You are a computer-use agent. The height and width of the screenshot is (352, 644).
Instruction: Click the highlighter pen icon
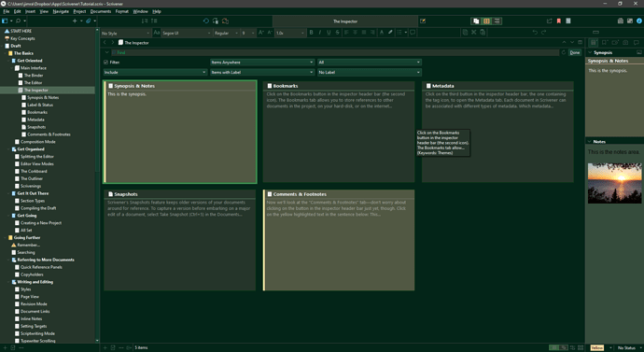pos(390,33)
